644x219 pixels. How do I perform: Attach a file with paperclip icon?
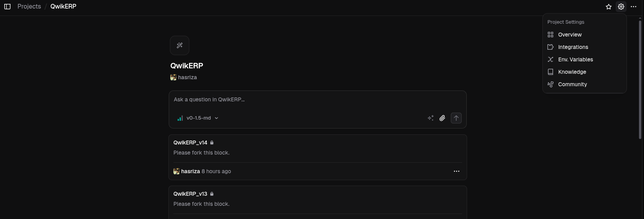442,118
